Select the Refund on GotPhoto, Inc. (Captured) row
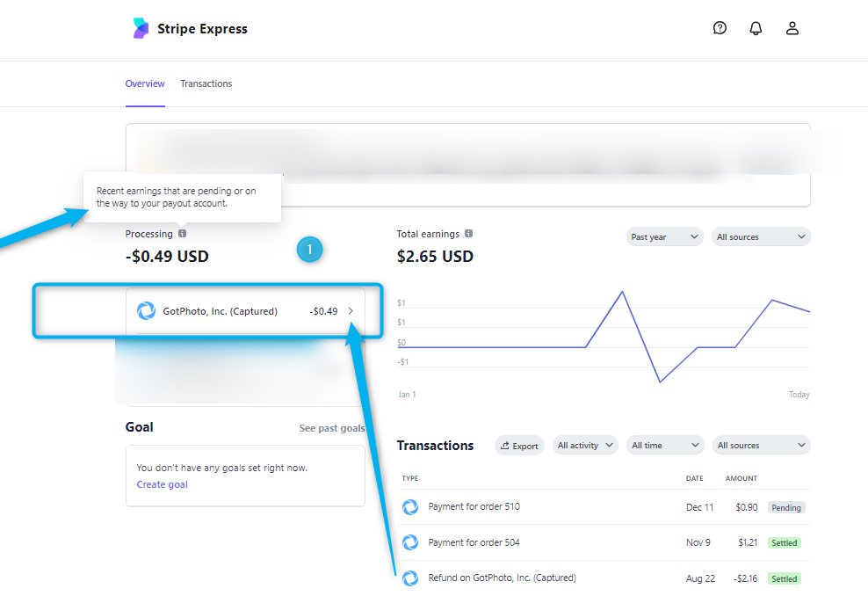The width and height of the screenshot is (868, 596). (604, 578)
